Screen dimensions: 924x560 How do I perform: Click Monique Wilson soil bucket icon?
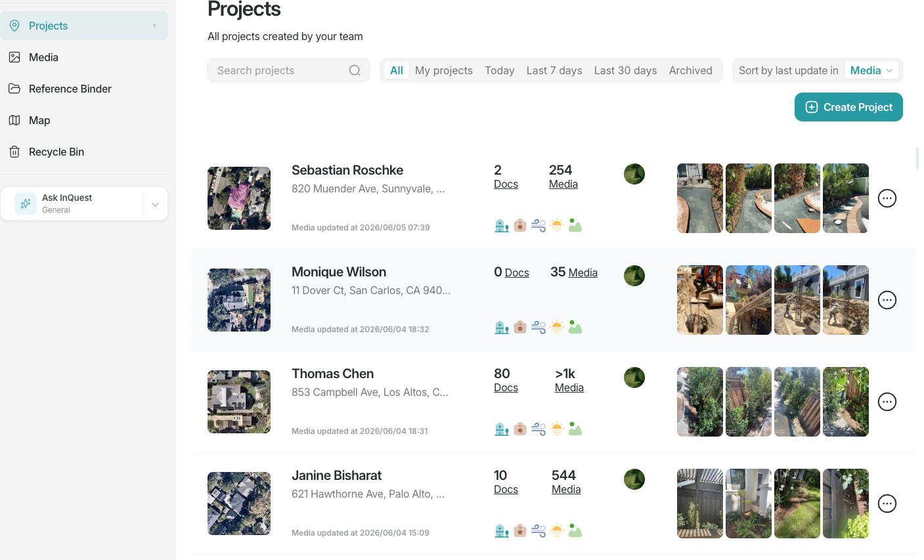tap(520, 328)
